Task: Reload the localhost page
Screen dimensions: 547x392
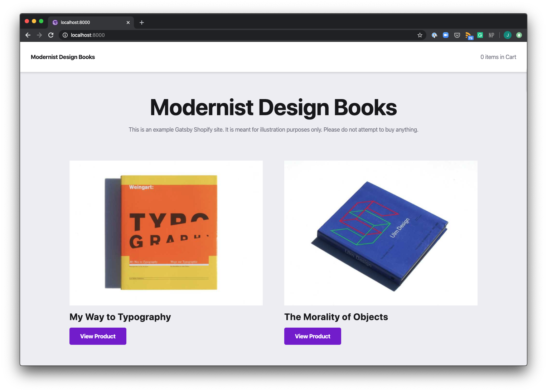Action: pos(51,35)
